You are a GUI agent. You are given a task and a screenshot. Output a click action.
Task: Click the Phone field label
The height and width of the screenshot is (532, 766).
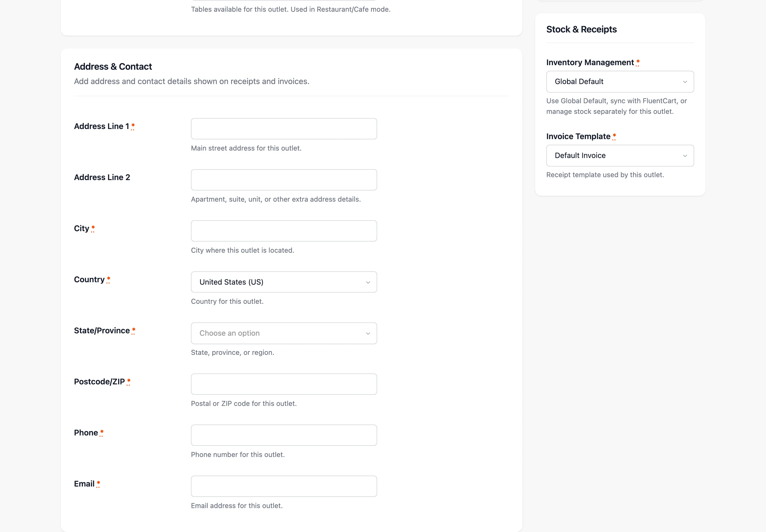pyautogui.click(x=86, y=433)
